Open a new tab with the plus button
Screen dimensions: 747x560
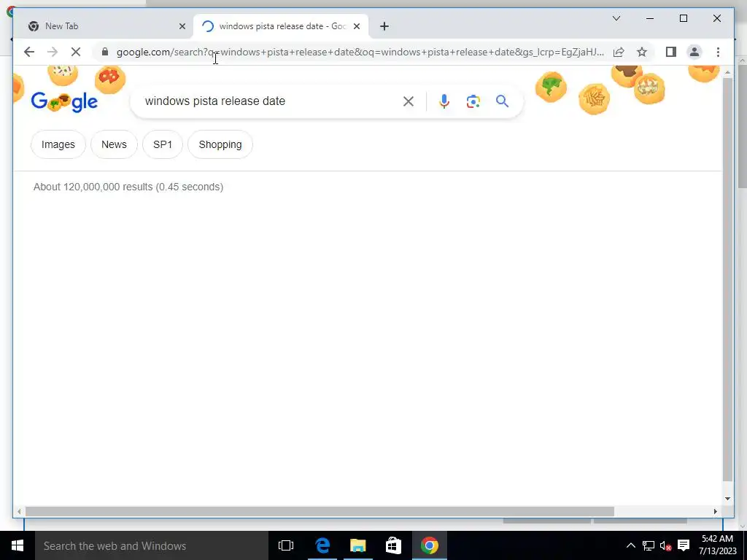(x=384, y=26)
